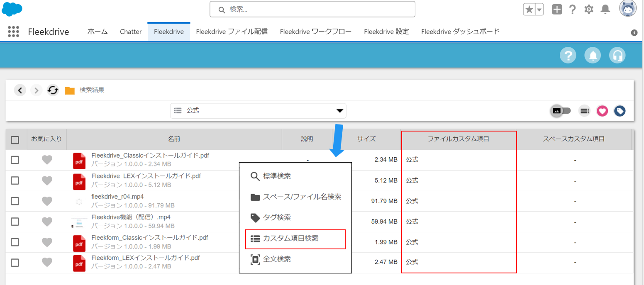
Task: Click the back navigation arrow icon
Action: tap(20, 90)
